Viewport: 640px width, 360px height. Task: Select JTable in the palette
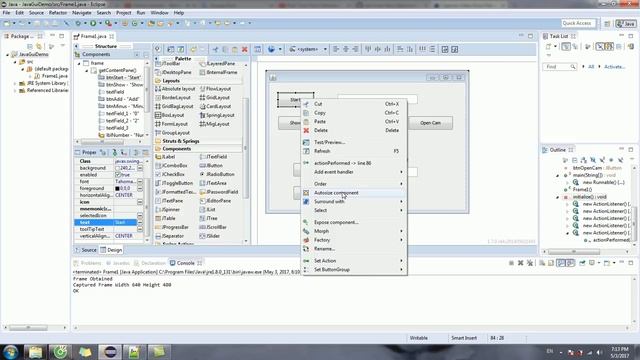(165, 218)
